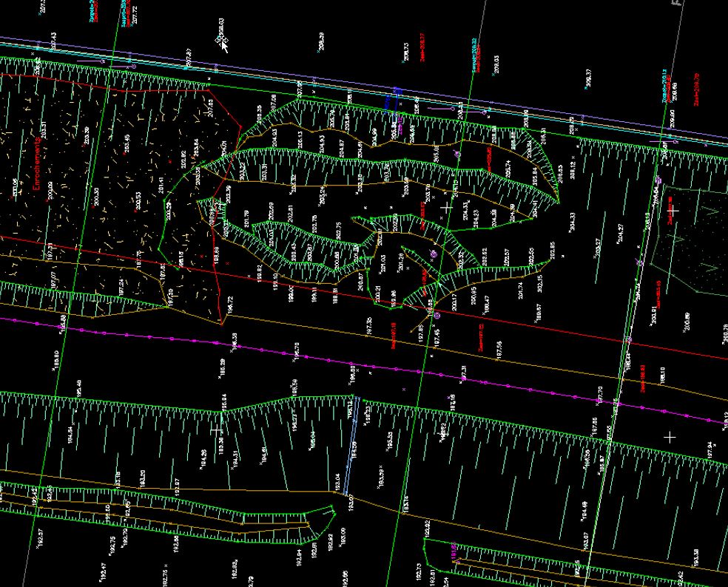Click the white cross marker beside 204.33 label
The height and width of the screenshot is (587, 728).
click(446, 209)
